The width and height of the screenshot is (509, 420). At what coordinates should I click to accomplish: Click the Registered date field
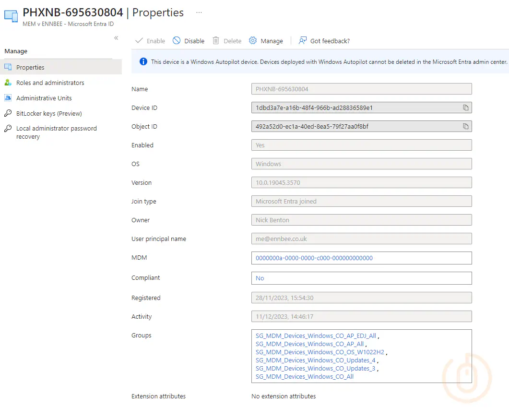pyautogui.click(x=362, y=298)
